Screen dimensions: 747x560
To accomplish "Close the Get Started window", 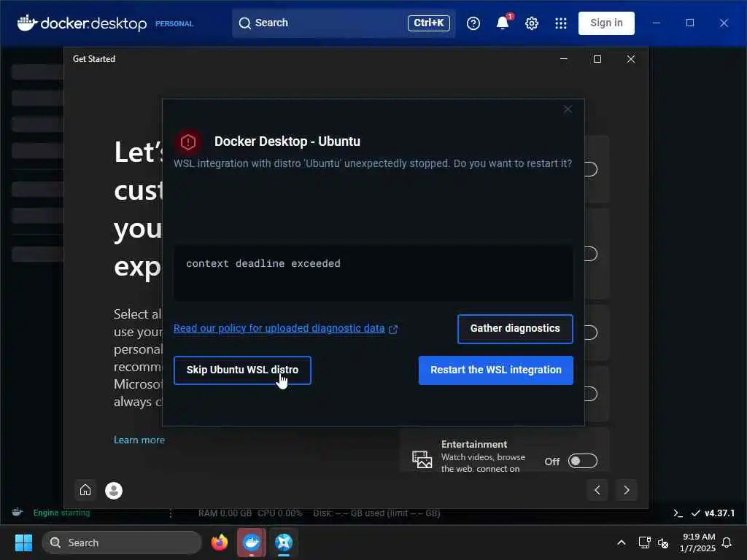I will (x=631, y=59).
